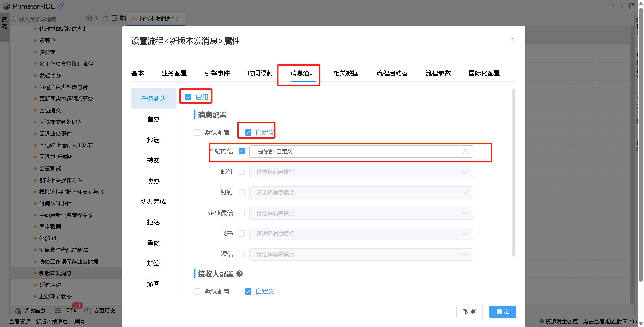The height and width of the screenshot is (327, 644).
Task: Switch to the 时间限制 tab
Action: pos(260,73)
